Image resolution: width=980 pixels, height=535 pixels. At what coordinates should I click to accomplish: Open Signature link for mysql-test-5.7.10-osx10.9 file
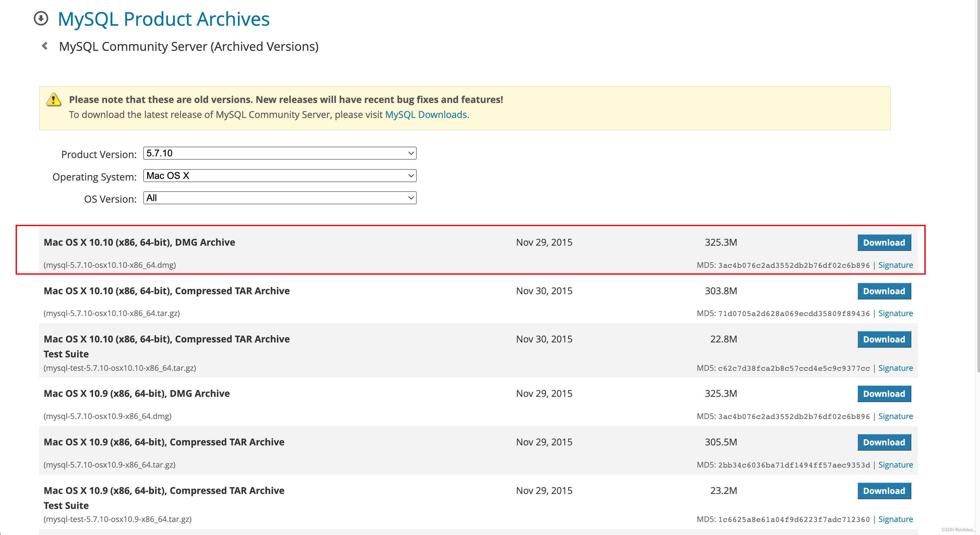click(895, 519)
